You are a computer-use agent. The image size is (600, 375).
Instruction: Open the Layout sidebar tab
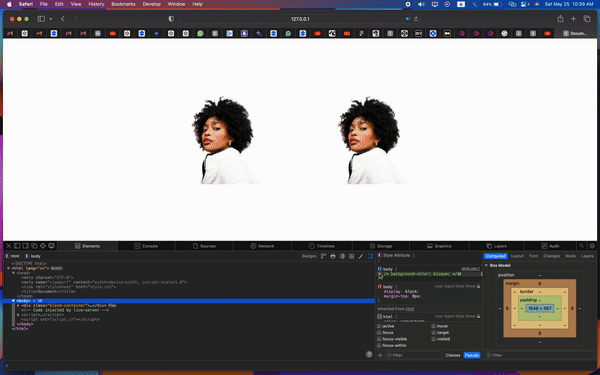click(517, 256)
